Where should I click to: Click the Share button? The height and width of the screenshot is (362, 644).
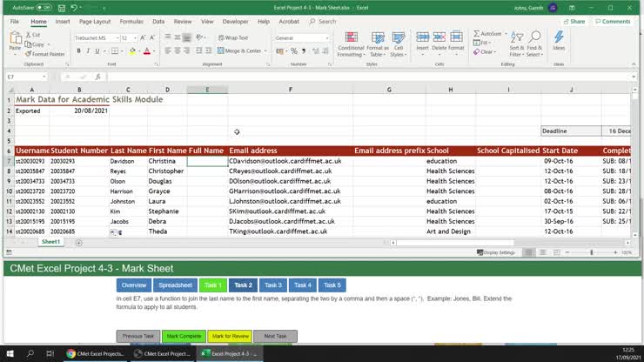click(x=574, y=22)
